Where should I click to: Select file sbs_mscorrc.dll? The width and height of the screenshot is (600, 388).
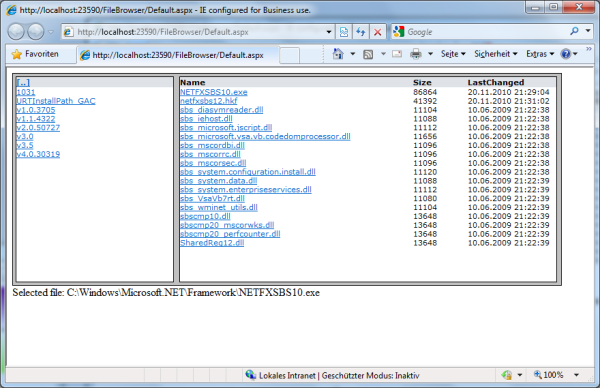(210, 154)
